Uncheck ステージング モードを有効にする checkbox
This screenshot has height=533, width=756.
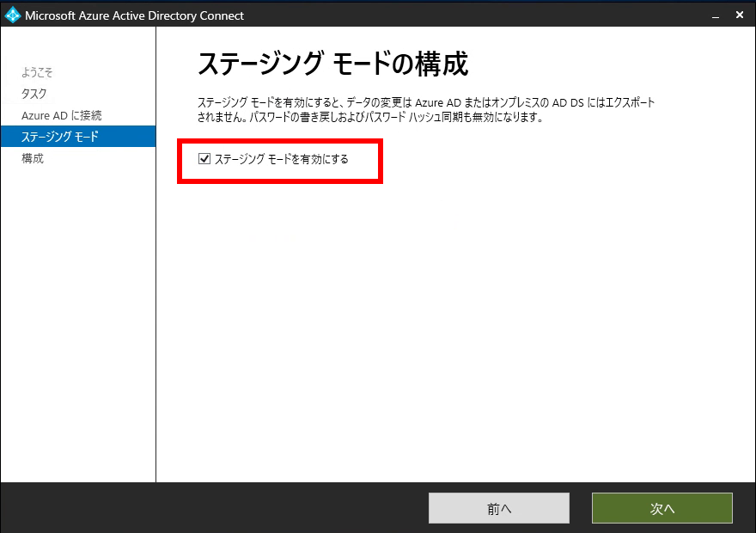(x=204, y=159)
